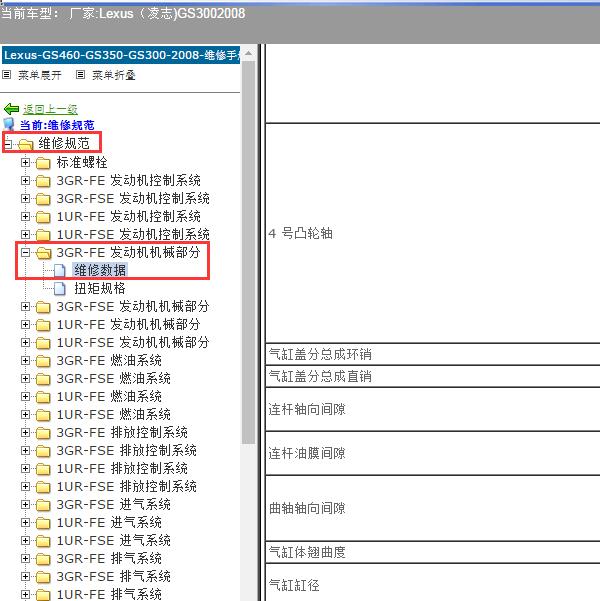Click the 扭矩规格 document icon

point(59,289)
